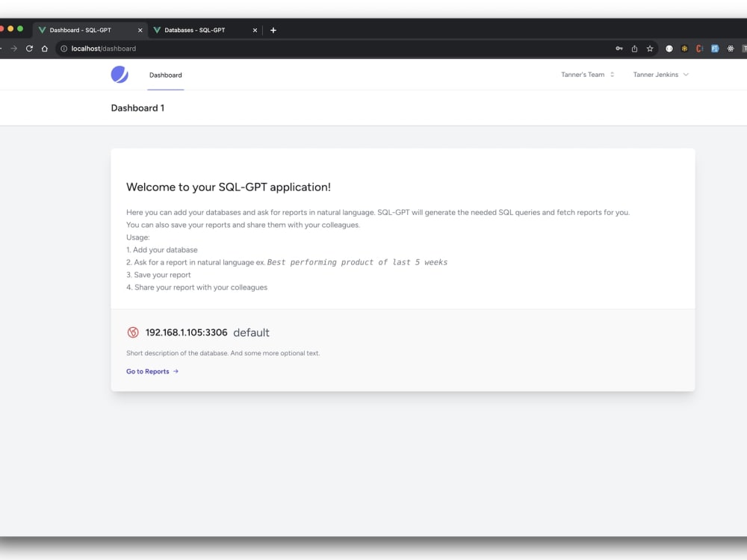
Task: Switch to the Dashboard - SQL-GPT browser tab
Action: point(90,30)
